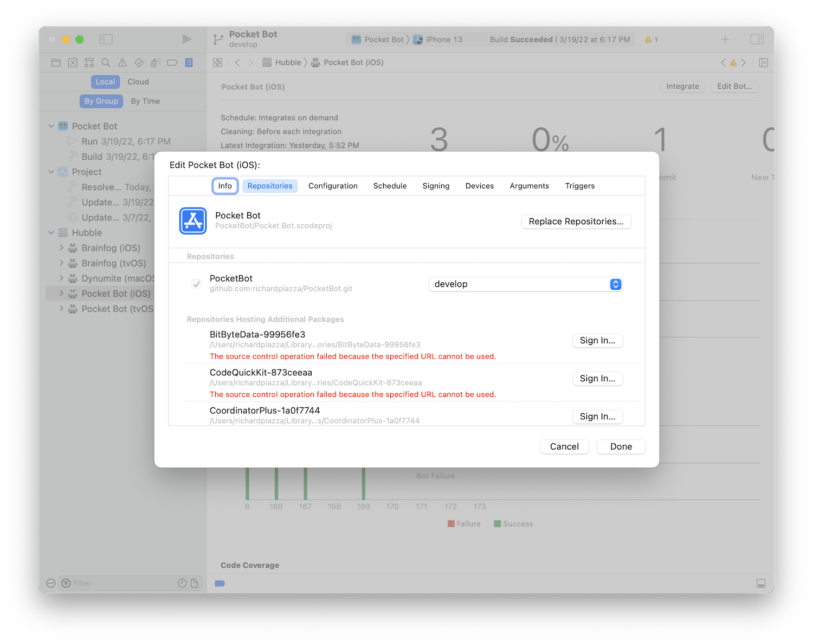
Task: Open the Source Control navigator icon
Action: click(x=73, y=63)
